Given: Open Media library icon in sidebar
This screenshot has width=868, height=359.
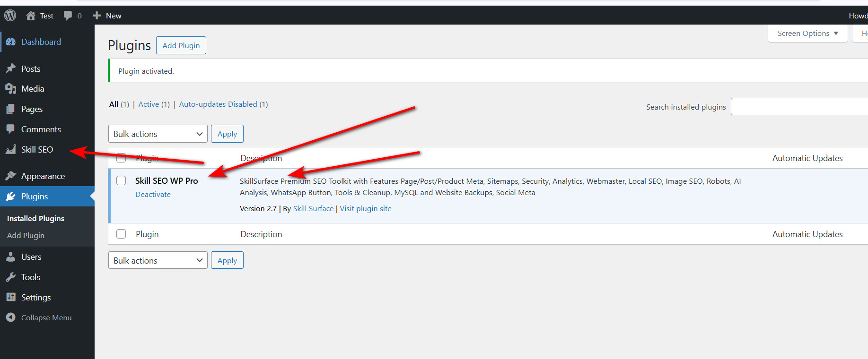Looking at the screenshot, I should 11,89.
